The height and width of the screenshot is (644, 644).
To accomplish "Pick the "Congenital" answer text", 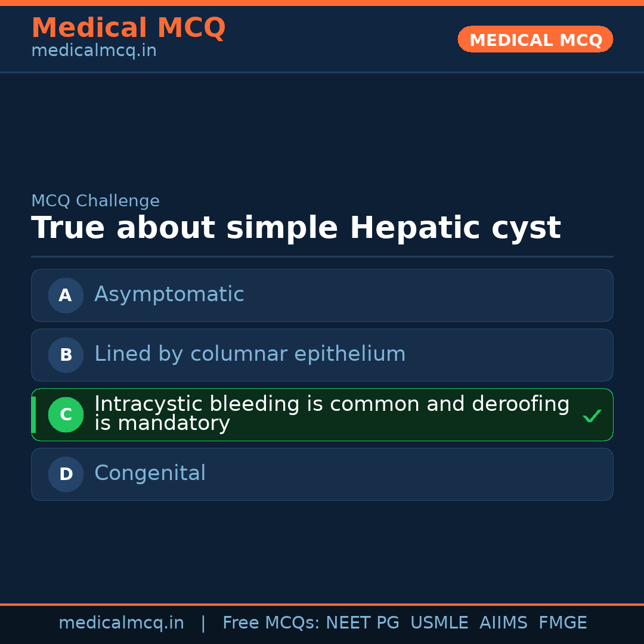I will tap(150, 473).
